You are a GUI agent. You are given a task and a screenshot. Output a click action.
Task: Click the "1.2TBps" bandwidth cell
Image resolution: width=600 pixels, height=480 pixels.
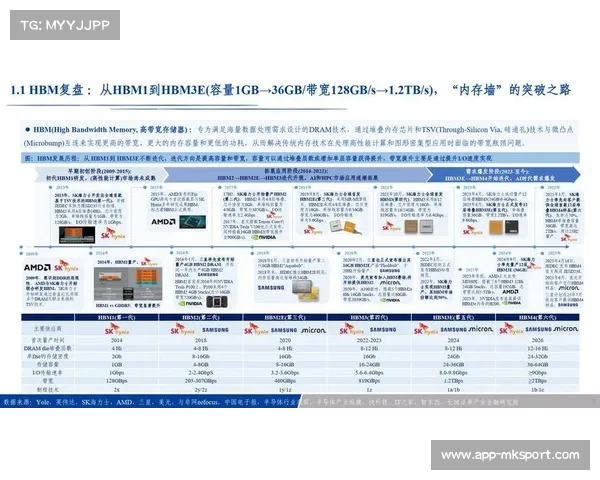pyautogui.click(x=453, y=381)
